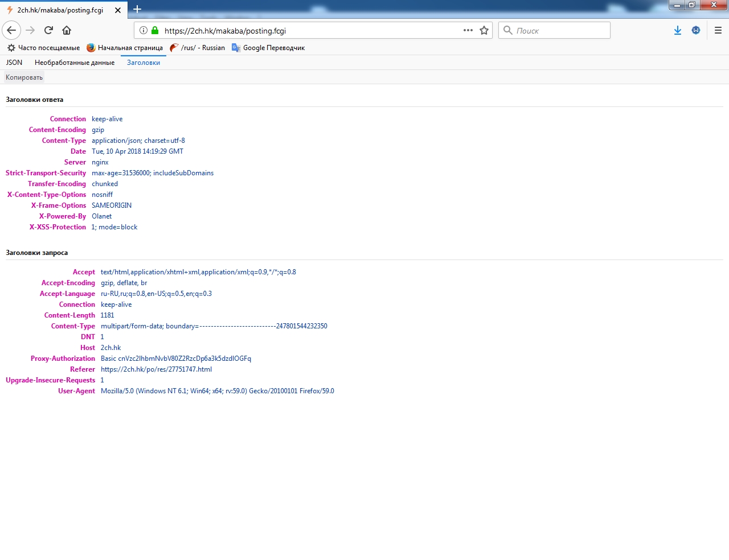Click the 'SAMEORIGIN' value

click(x=112, y=205)
